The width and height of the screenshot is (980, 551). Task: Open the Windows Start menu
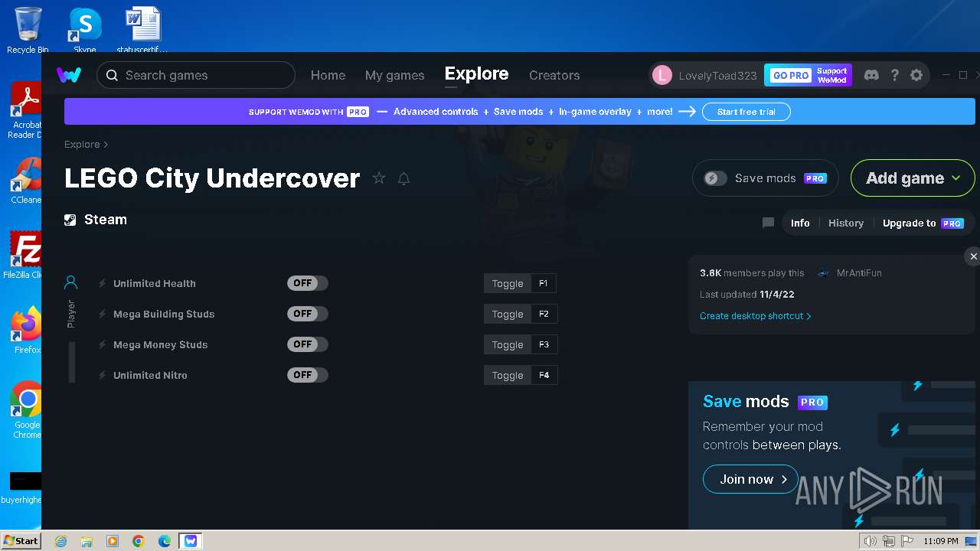tap(21, 540)
